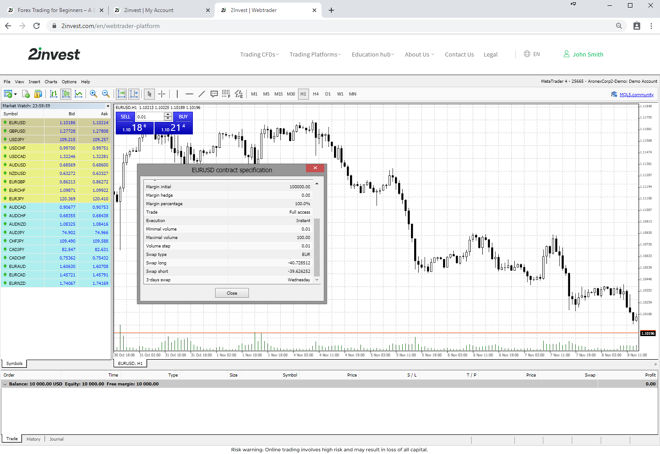This screenshot has width=660, height=454.
Task: Expand Trading Platforms navigation dropdown
Action: [315, 54]
